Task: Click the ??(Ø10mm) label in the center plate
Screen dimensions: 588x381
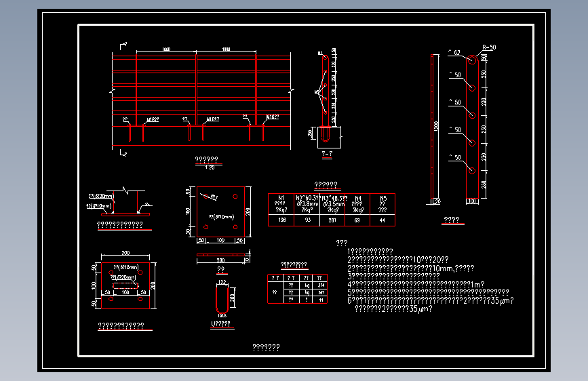Action: pyautogui.click(x=221, y=217)
